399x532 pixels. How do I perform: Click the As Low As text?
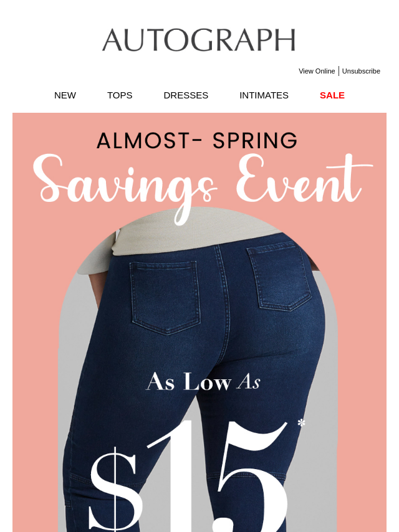(203, 381)
